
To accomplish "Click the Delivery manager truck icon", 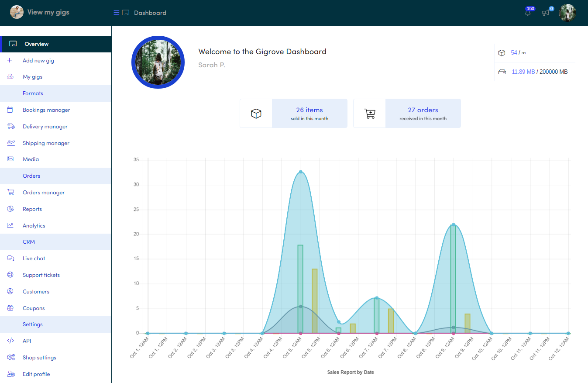I will [10, 127].
